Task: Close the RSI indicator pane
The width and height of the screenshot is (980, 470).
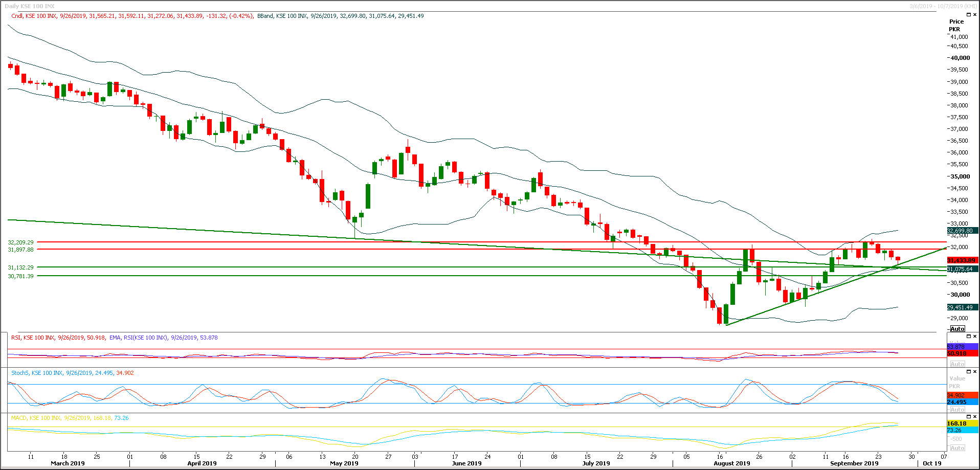Action: pos(974,337)
